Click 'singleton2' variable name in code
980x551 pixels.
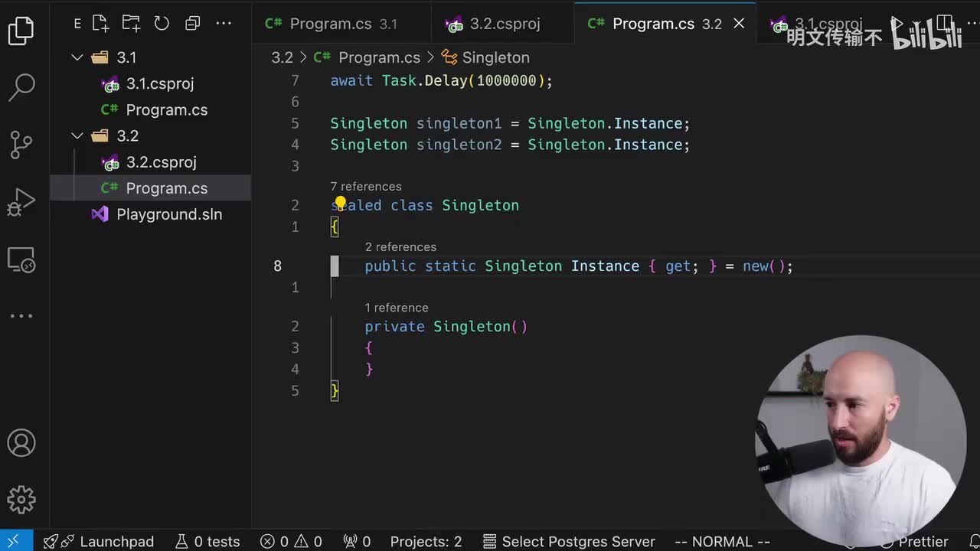[459, 145]
